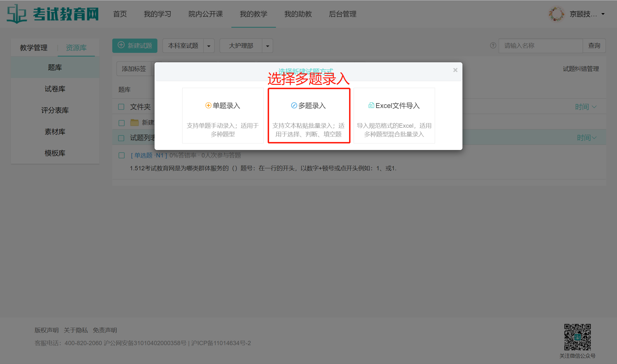Expand the 本科室试题 dropdown arrow

click(209, 46)
